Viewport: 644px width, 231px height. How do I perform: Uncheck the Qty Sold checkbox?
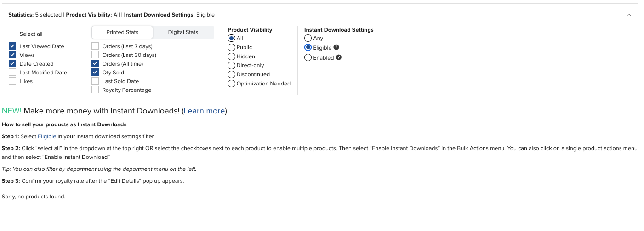(x=95, y=72)
